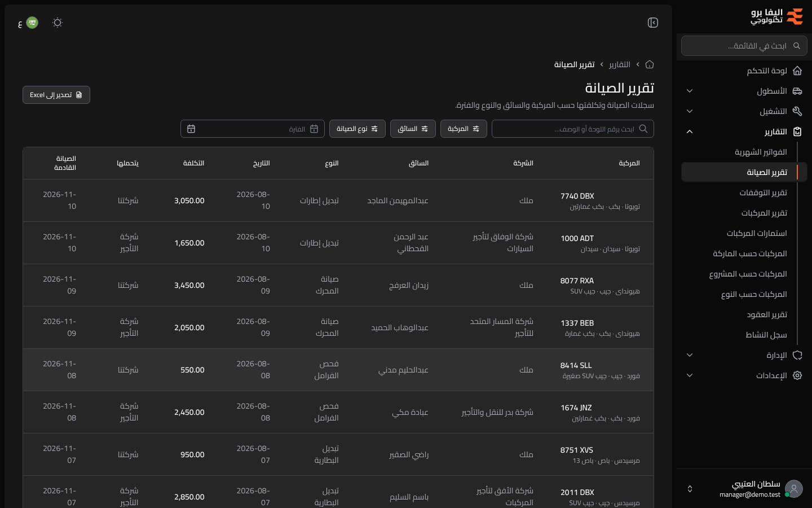Click the الفترة date range field
The image size is (812, 508).
click(x=253, y=129)
